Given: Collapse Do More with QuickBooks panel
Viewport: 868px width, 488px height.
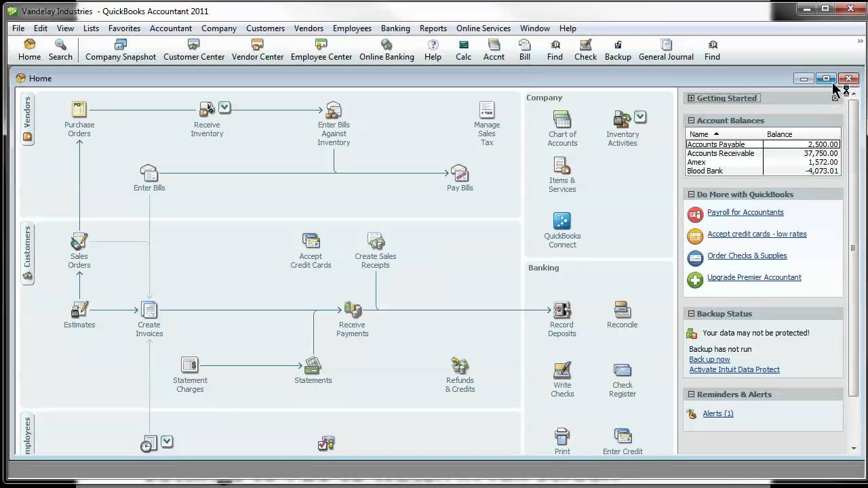Looking at the screenshot, I should tap(691, 195).
